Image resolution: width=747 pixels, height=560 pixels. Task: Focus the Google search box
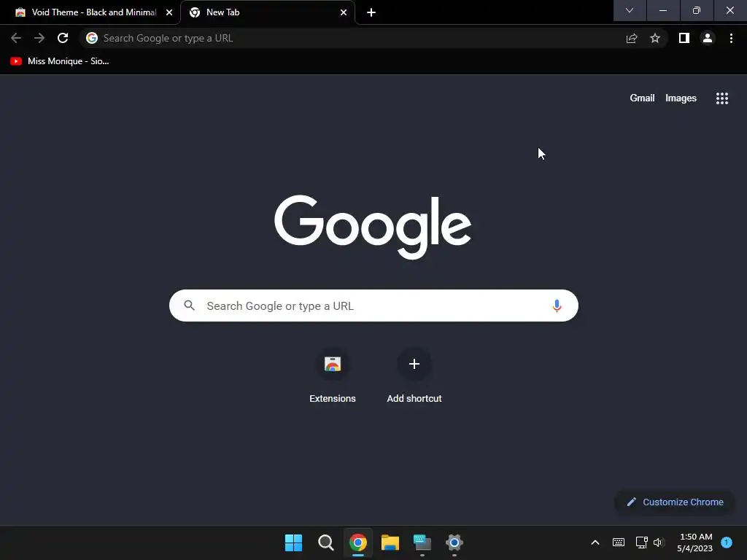[373, 306]
